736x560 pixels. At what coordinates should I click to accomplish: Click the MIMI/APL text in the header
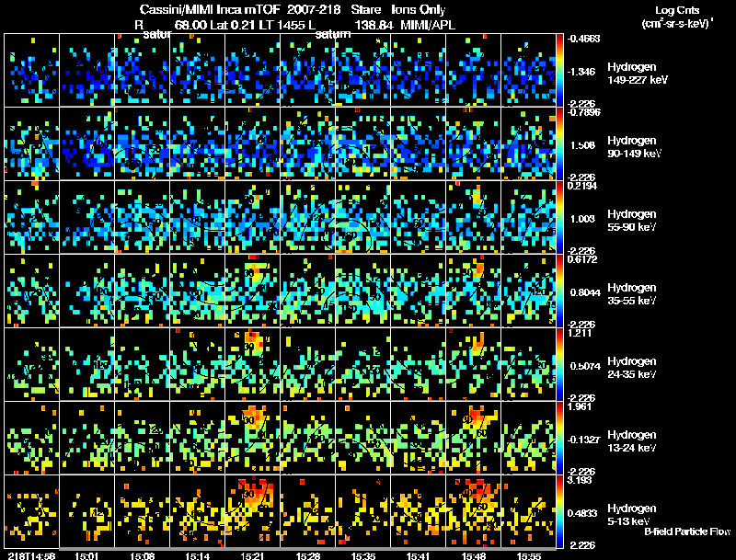tap(428, 26)
